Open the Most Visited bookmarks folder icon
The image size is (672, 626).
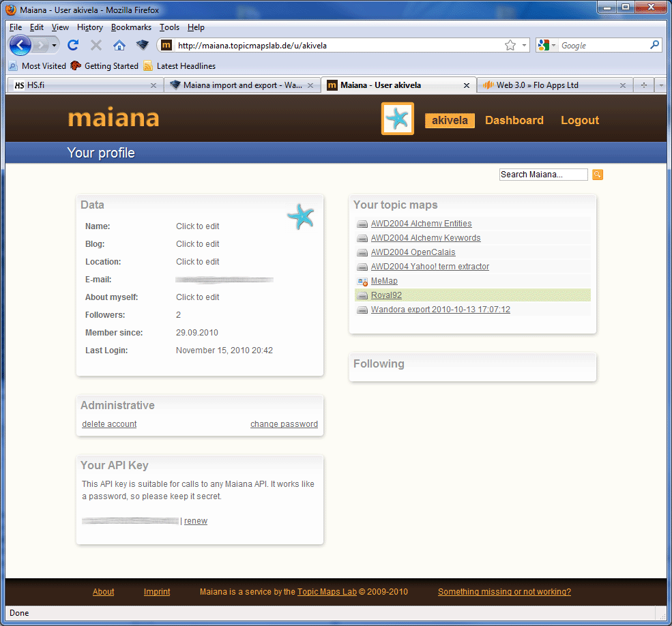click(12, 66)
